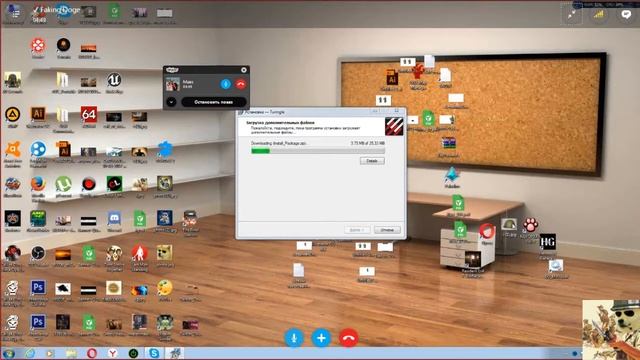Launch the Discord desktop shortcut
The width and height of the screenshot is (640, 360).
114,218
